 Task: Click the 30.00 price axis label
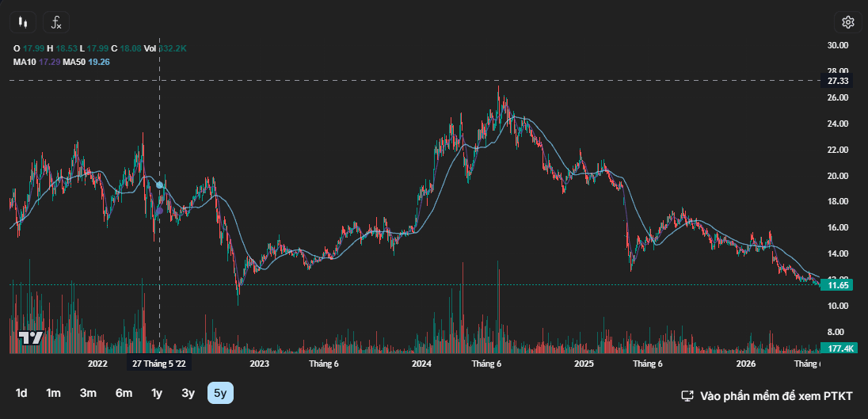tap(838, 45)
